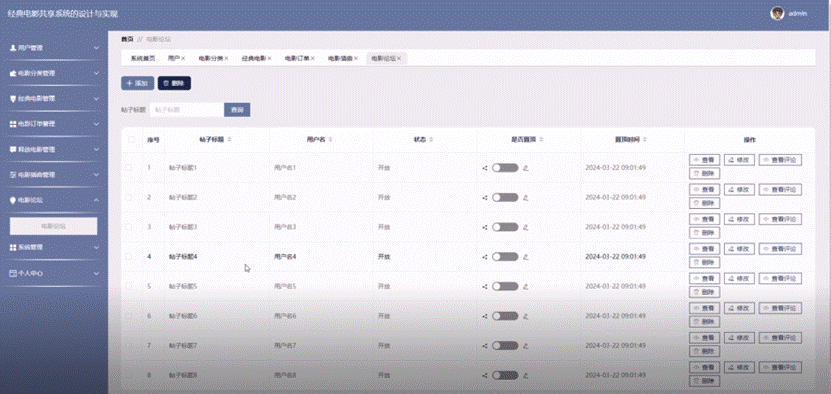
Task: Sort by 置顶时间 column arrows
Action: (644, 140)
